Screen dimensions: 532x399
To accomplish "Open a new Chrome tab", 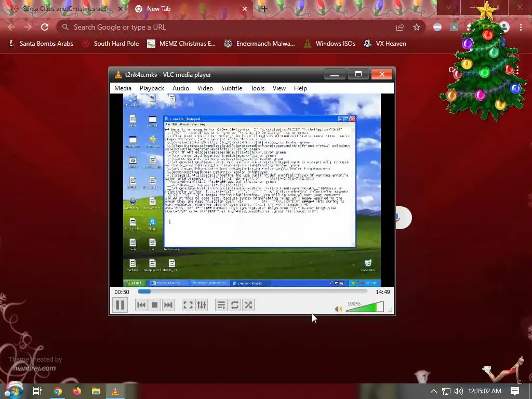I will coord(264,9).
